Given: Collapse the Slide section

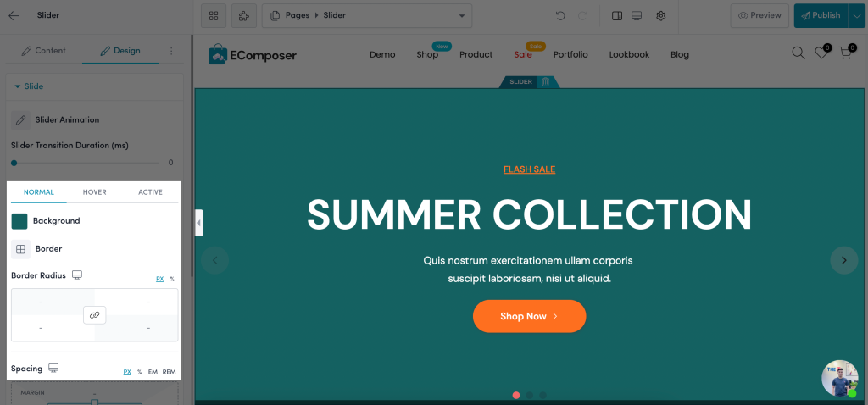Looking at the screenshot, I should click(29, 86).
